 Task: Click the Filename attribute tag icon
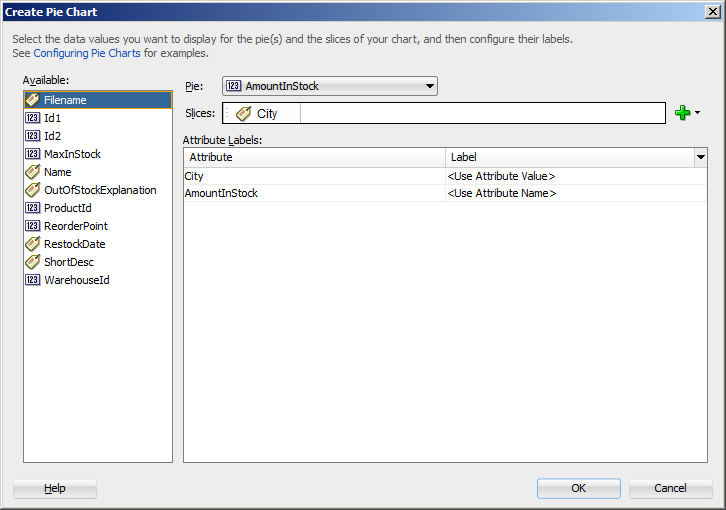point(32,100)
